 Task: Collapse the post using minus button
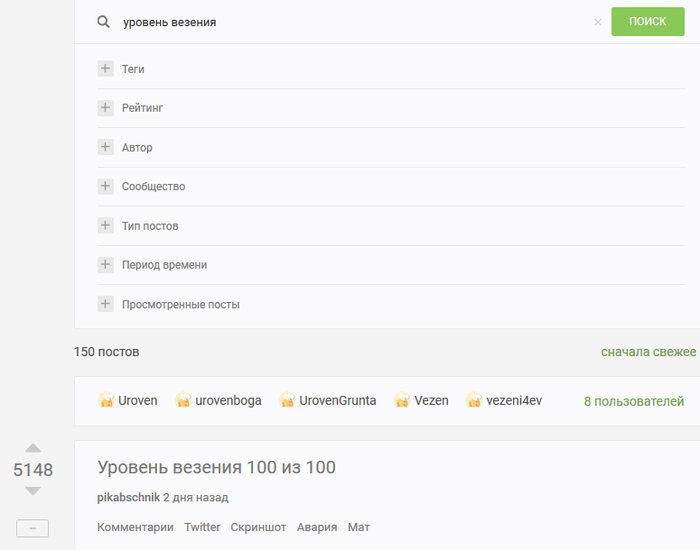coord(33,528)
